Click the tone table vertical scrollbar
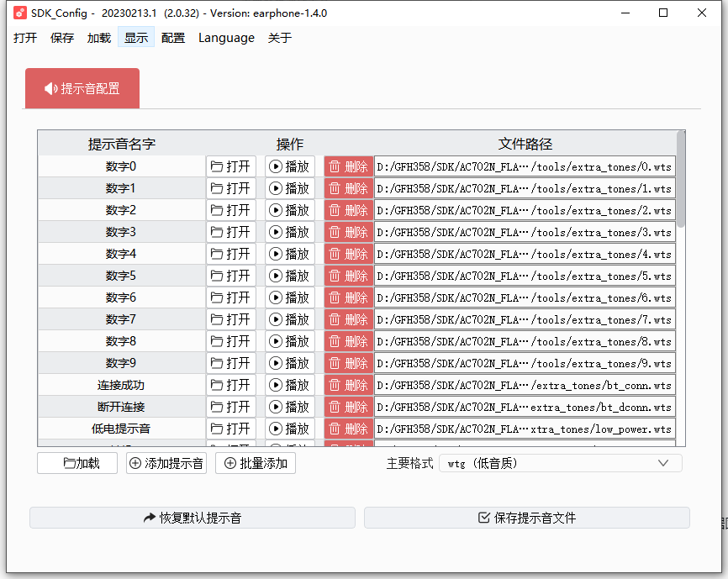 (681, 179)
